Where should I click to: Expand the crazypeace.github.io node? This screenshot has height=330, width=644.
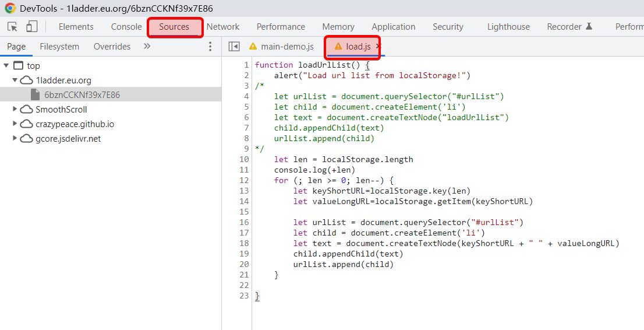(15, 124)
